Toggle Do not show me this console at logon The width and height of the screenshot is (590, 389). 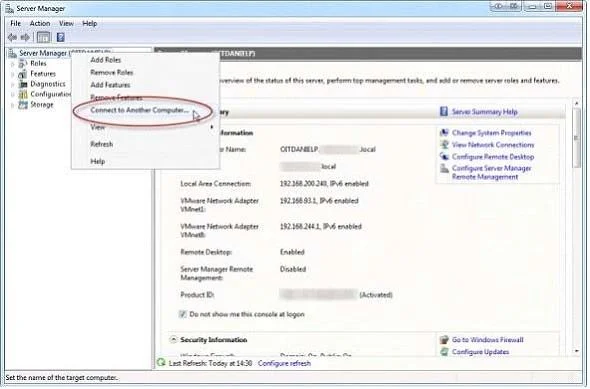click(182, 314)
